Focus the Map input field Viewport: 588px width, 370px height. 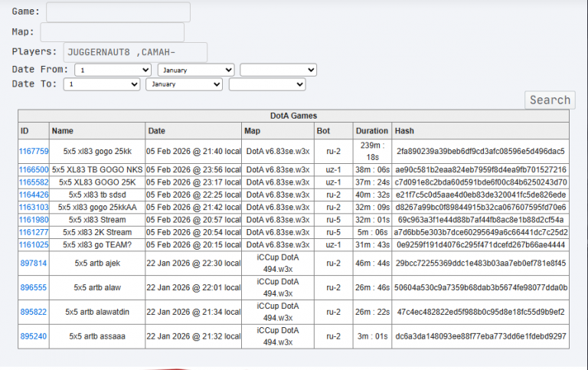(x=112, y=32)
